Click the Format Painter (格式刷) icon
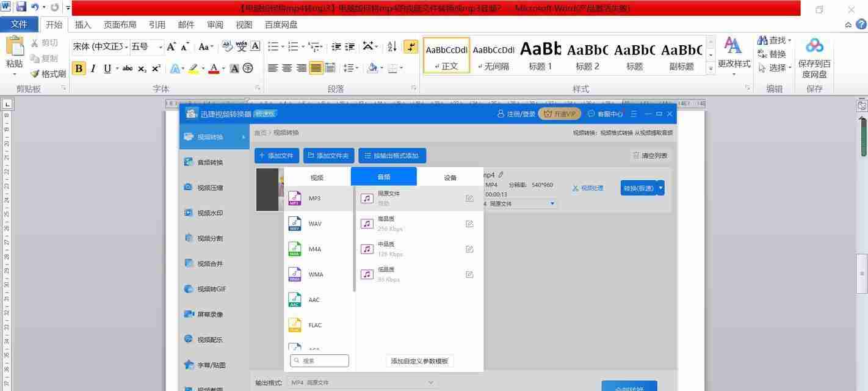The width and height of the screenshot is (868, 391). (35, 74)
